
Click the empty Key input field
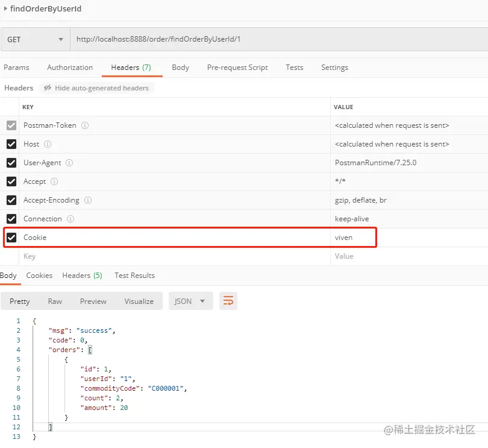[175, 256]
